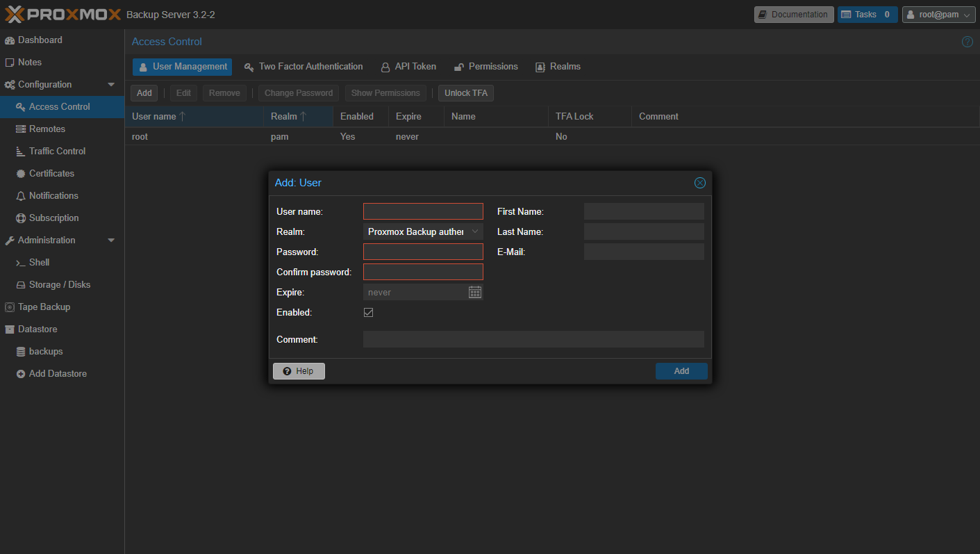Sort by the User name column header
Viewport: 980px width, 554px height.
point(194,117)
